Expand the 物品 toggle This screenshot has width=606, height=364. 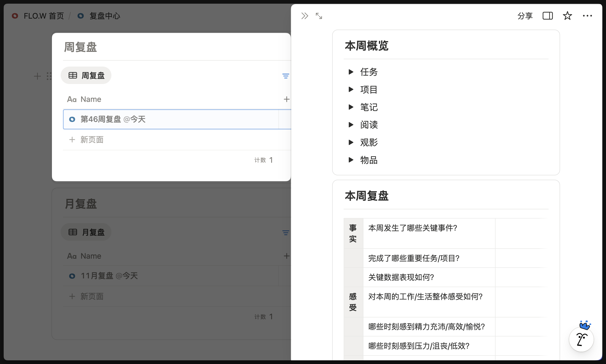coord(351,160)
